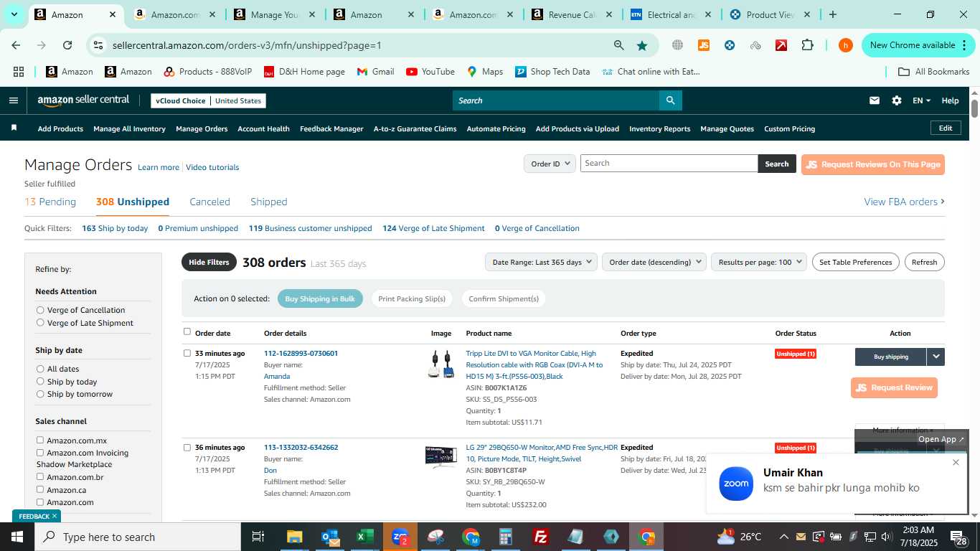
Task: Click the Order ID search input field
Action: (669, 164)
